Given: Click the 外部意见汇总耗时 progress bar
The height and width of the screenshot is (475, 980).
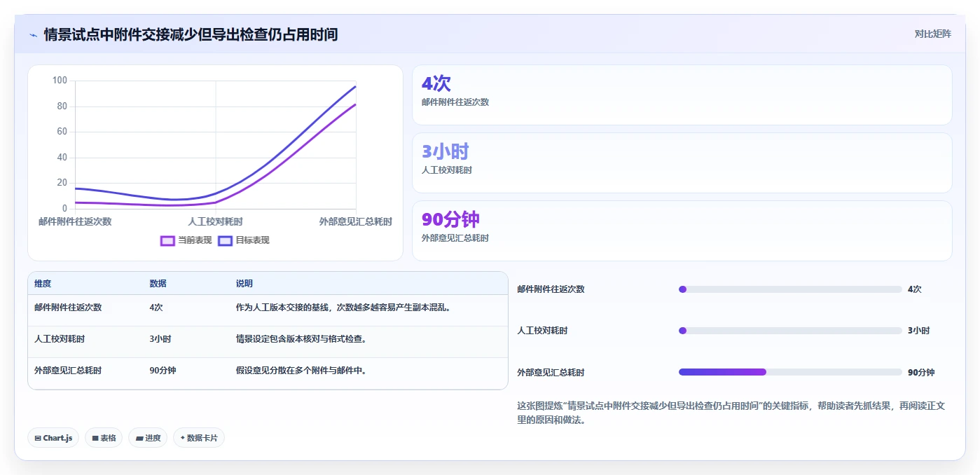Looking at the screenshot, I should coord(790,372).
